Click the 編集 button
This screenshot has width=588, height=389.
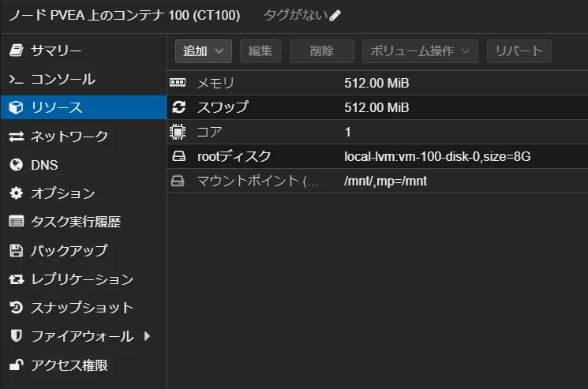260,51
